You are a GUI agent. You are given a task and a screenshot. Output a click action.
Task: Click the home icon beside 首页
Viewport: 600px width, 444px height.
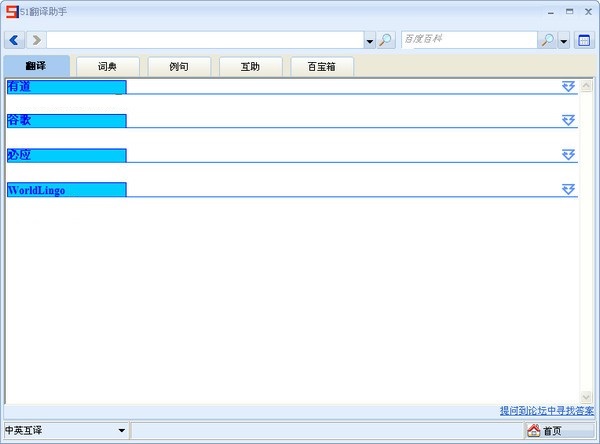point(534,431)
